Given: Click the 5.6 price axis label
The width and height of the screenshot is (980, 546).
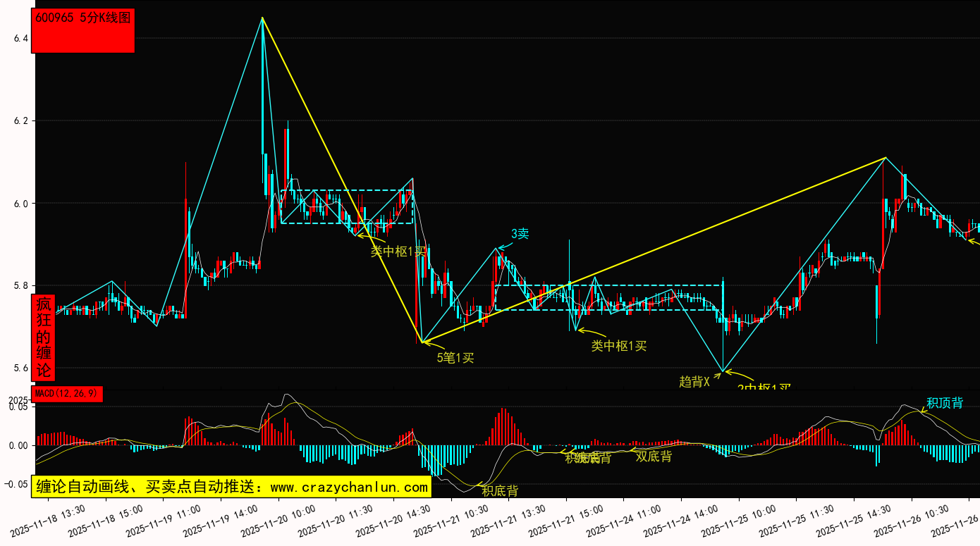Looking at the screenshot, I should click(x=20, y=368).
